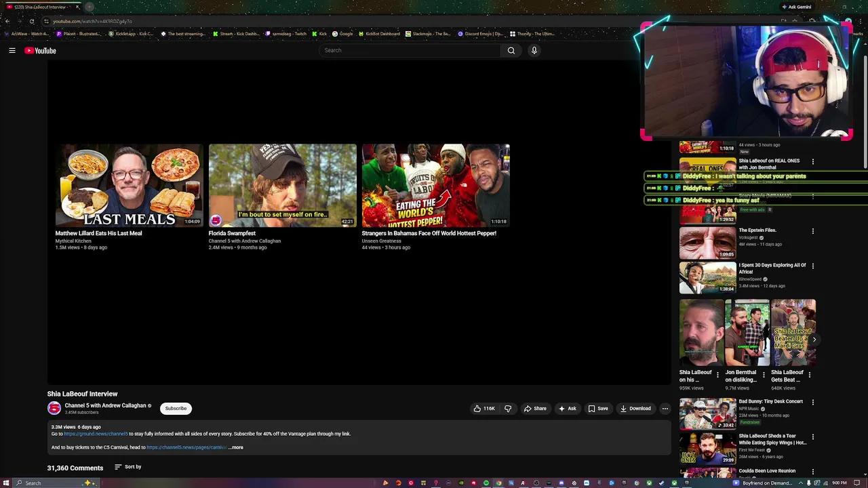Screen dimensions: 868x488
Task: Download the video
Action: tap(635, 408)
